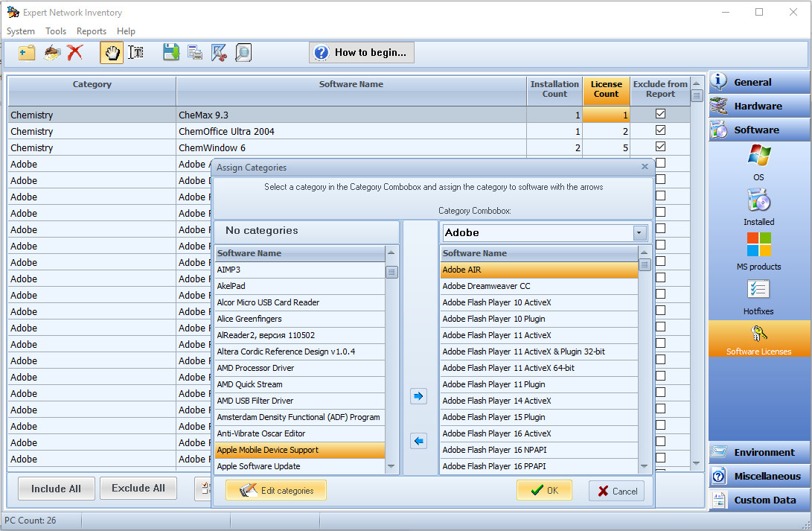Select AkelPad in the software list
This screenshot has height=531, width=812.
pos(300,286)
